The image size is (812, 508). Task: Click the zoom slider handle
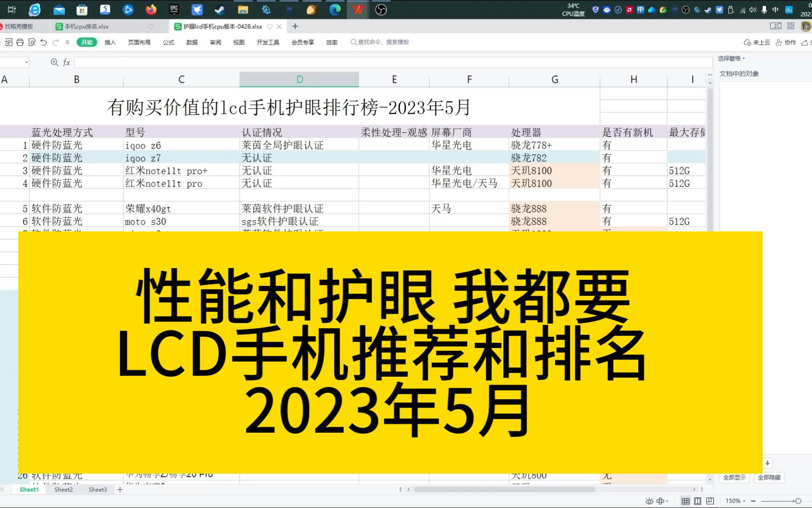798,501
